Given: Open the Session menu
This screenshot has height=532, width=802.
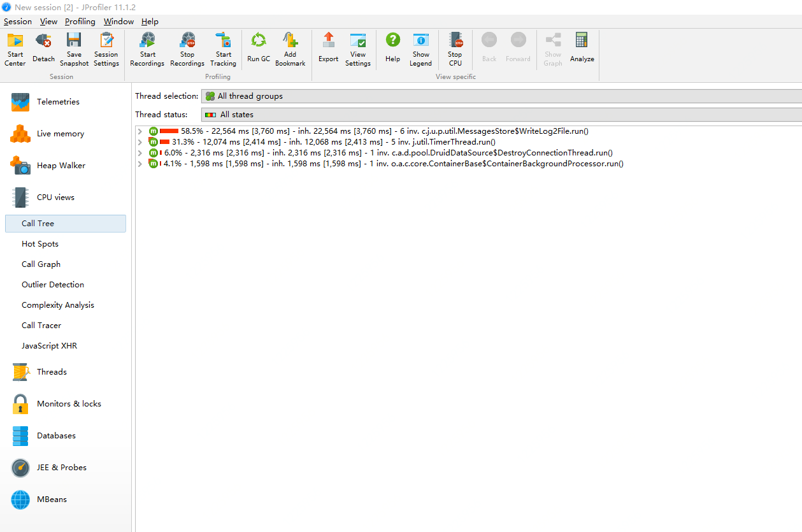Looking at the screenshot, I should click(x=18, y=21).
